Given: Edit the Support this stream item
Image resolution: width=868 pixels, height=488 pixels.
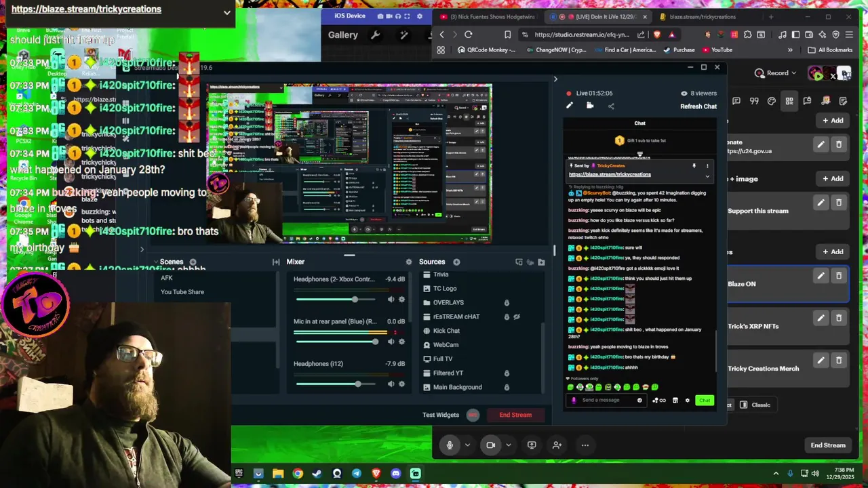Looking at the screenshot, I should coord(821,203).
